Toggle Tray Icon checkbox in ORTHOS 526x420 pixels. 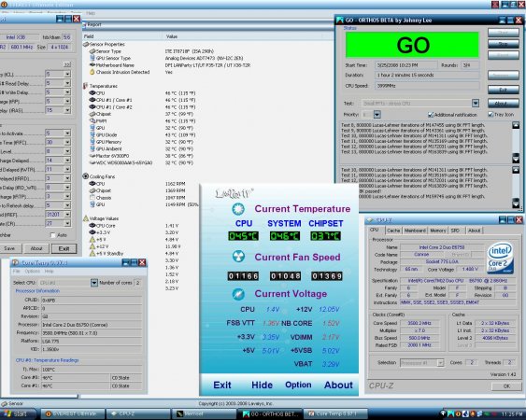point(490,114)
